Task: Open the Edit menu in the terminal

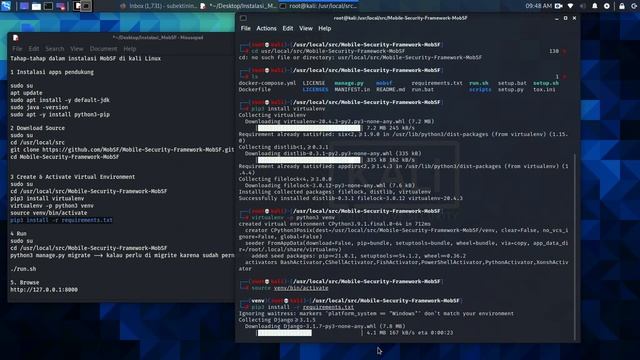Action: 288,29
